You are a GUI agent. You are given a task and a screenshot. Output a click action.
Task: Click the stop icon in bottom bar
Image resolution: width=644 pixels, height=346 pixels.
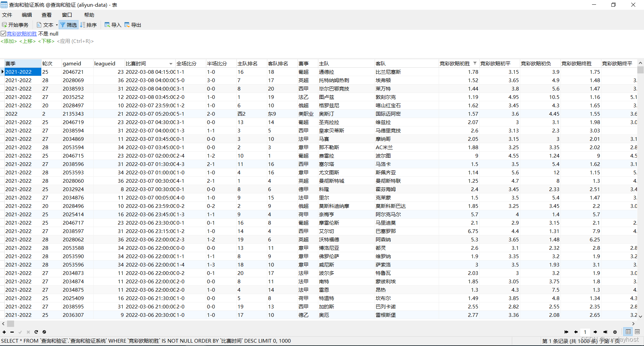(x=44, y=332)
